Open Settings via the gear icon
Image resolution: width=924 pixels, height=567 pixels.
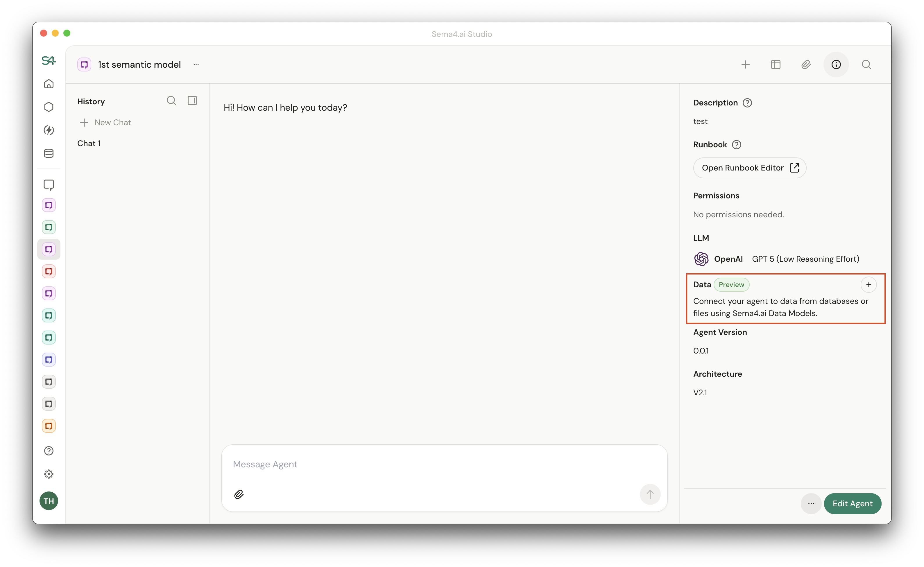(x=49, y=474)
